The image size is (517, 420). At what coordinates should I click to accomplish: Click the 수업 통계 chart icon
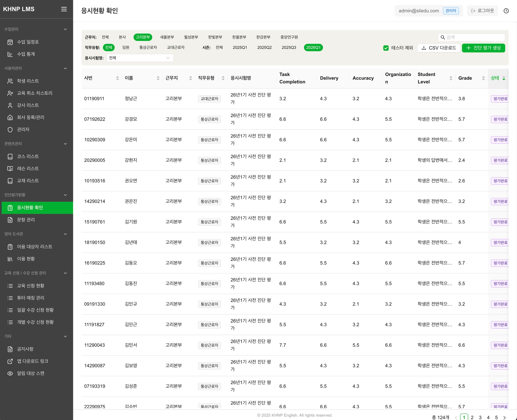coord(10,54)
